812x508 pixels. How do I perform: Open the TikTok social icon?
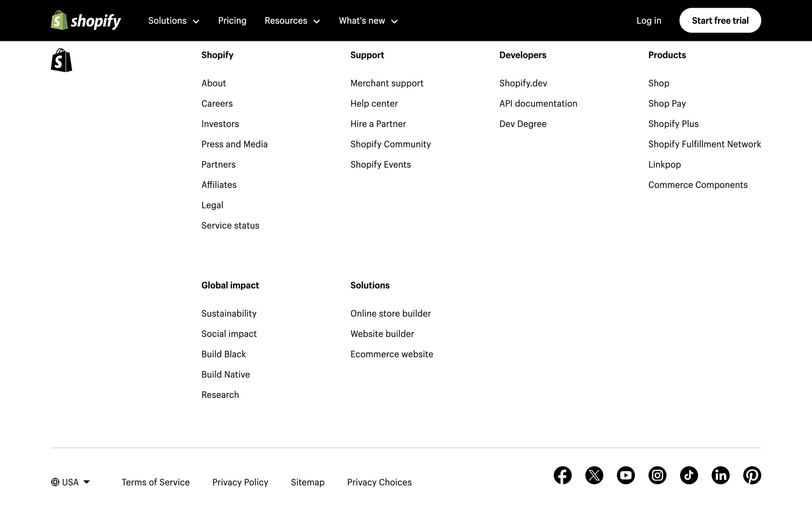point(689,475)
